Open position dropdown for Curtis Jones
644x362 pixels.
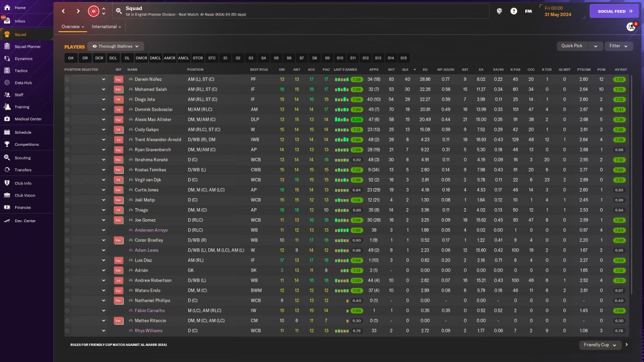tap(104, 190)
